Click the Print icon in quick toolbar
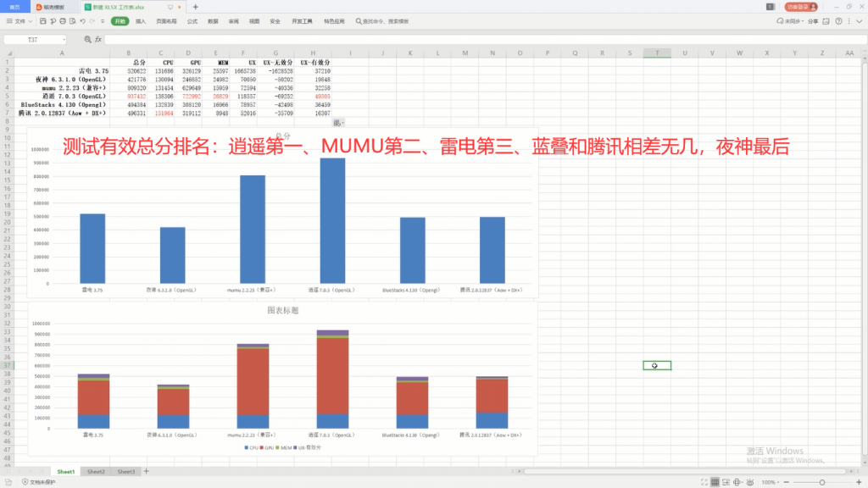868x488 pixels. pyautogui.click(x=63, y=21)
